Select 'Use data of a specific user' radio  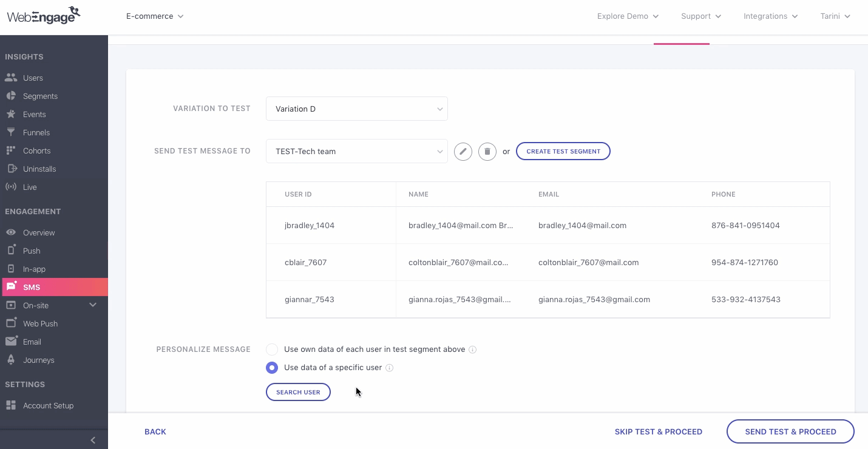coord(272,368)
